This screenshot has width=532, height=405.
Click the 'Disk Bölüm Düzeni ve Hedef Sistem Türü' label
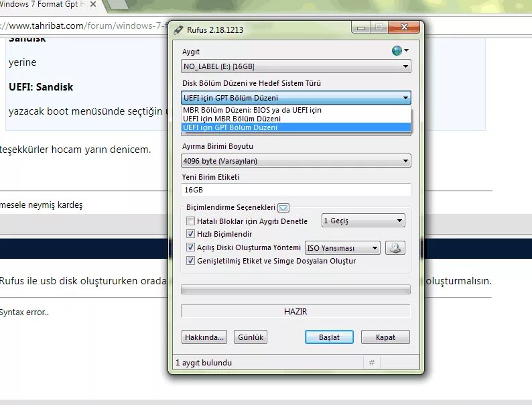click(x=251, y=83)
